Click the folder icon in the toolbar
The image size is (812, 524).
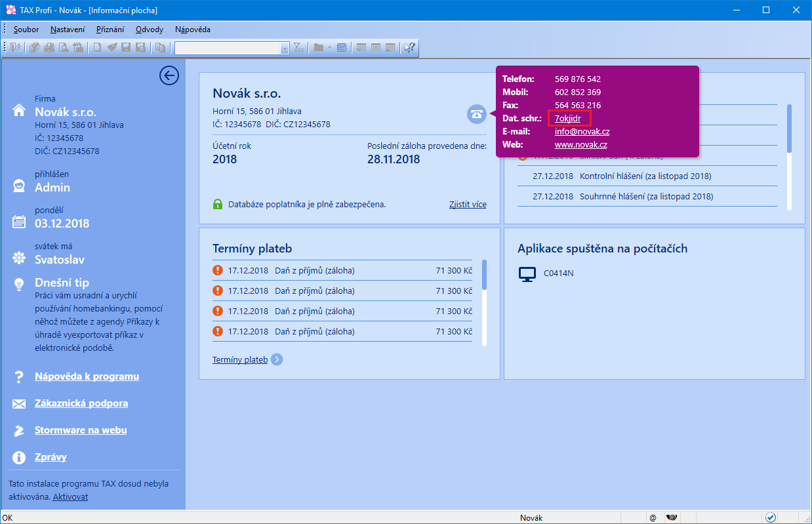[x=319, y=47]
